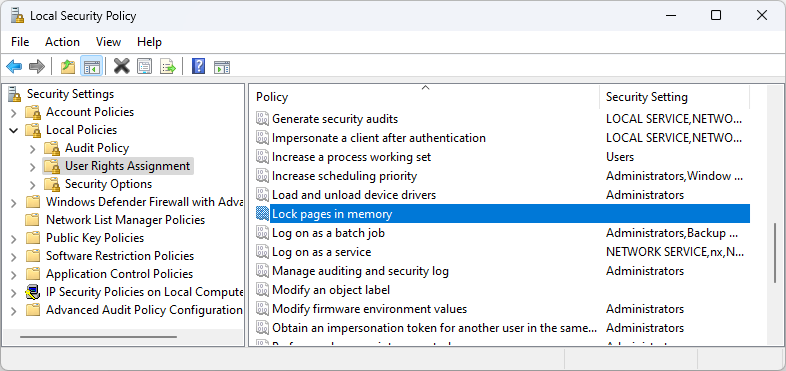This screenshot has height=371, width=786.
Task: Sort by the Security Setting column header
Action: tap(675, 97)
